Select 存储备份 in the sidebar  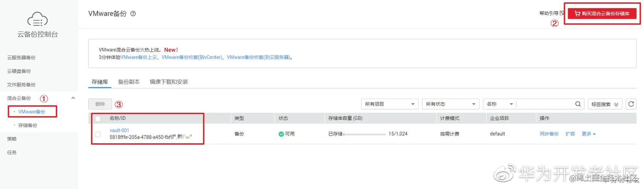(x=28, y=125)
